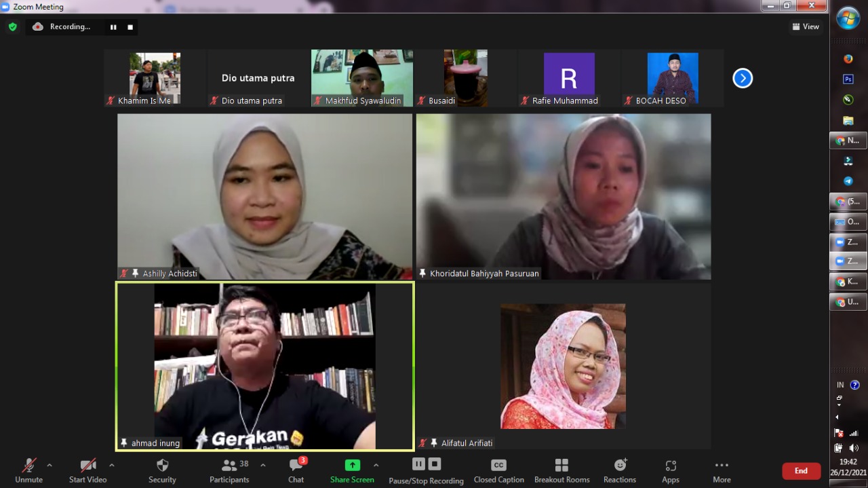Open Closed Caption settings

498,470
